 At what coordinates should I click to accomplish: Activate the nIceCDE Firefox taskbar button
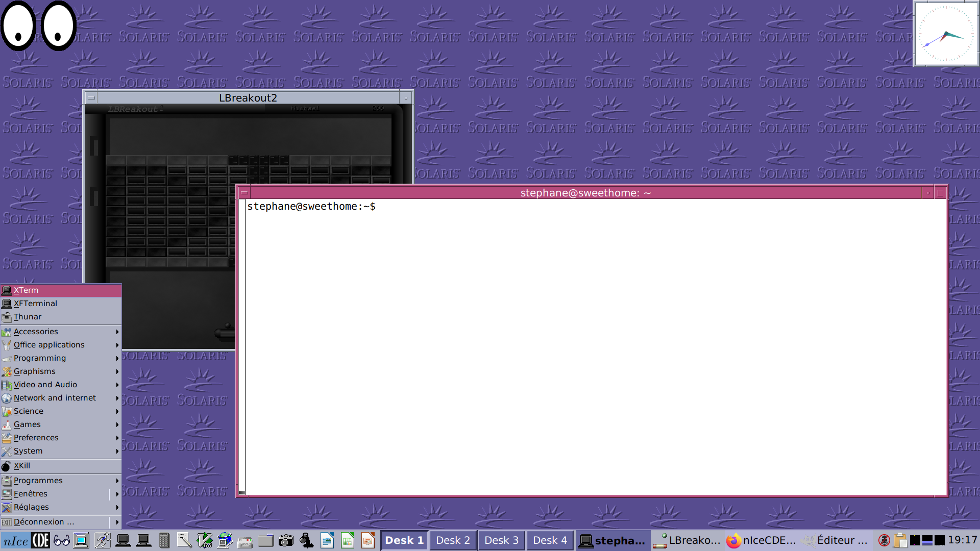point(761,540)
